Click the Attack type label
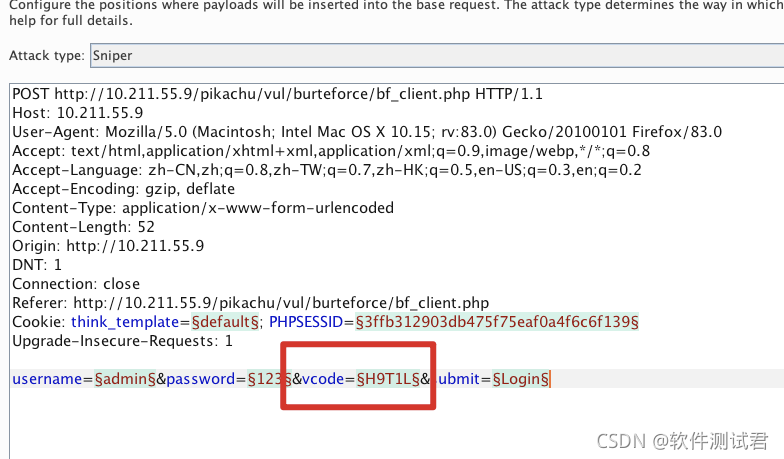The image size is (784, 459). (x=47, y=56)
